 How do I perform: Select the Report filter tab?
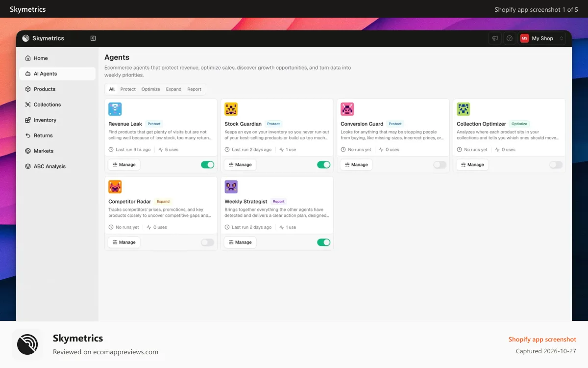(x=194, y=89)
